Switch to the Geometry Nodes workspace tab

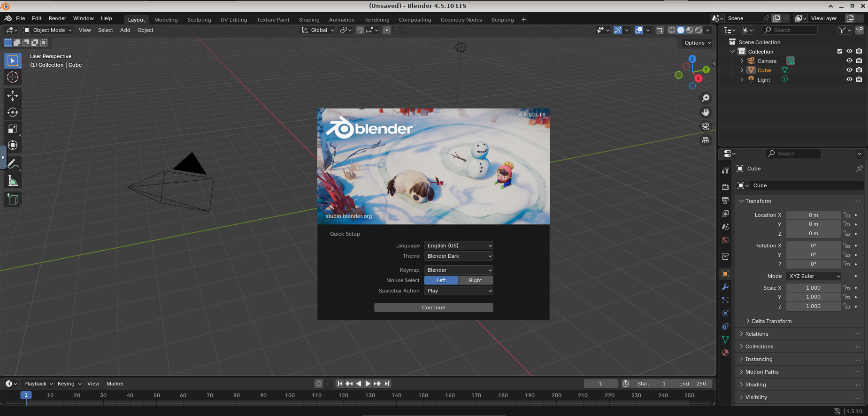tap(461, 20)
